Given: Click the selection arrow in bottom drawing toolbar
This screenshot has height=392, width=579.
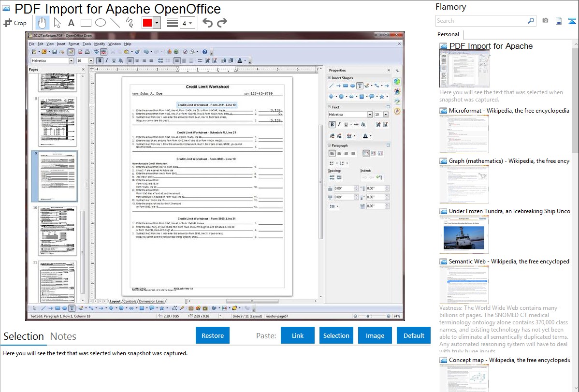Looking at the screenshot, I should [x=34, y=308].
